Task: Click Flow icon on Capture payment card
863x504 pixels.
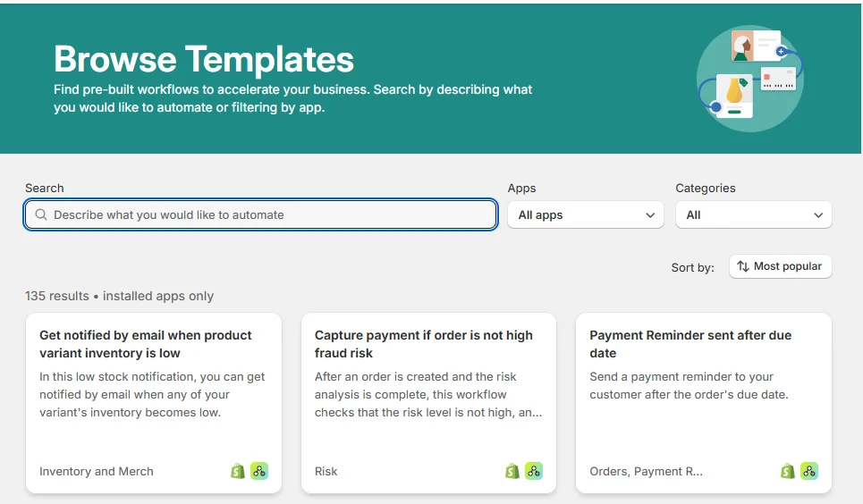Action: [534, 471]
